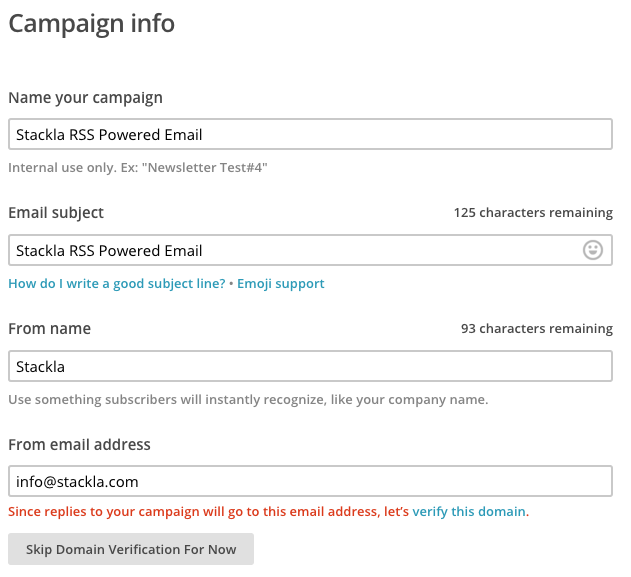Viewport: 631px width, 577px height.
Task: Click the "From name" label
Action: pyautogui.click(x=49, y=328)
